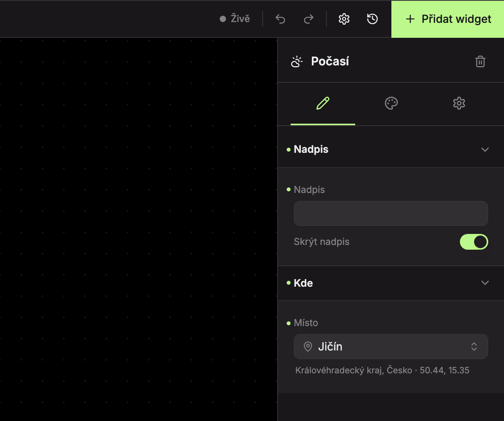Viewport: 504px width, 421px height.
Task: Switch to the widget gear settings tab
Action: pyautogui.click(x=459, y=103)
